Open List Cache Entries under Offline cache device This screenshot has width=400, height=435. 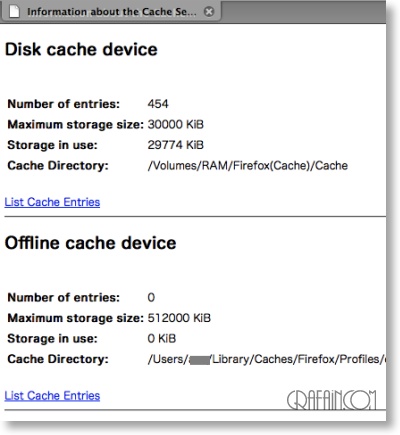52,396
